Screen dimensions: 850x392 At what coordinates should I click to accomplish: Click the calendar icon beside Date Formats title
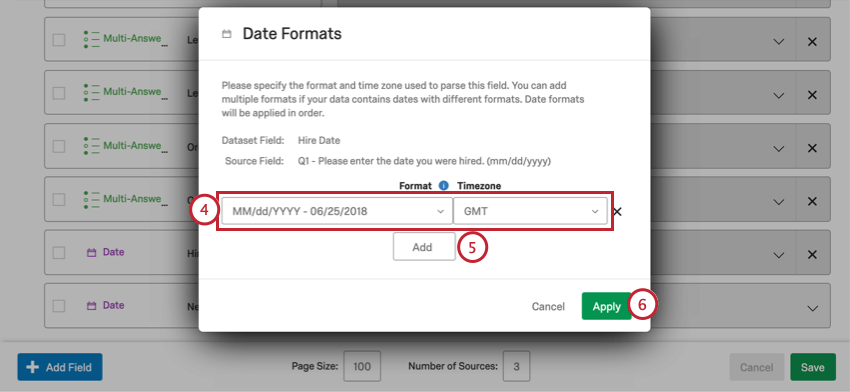pos(227,34)
